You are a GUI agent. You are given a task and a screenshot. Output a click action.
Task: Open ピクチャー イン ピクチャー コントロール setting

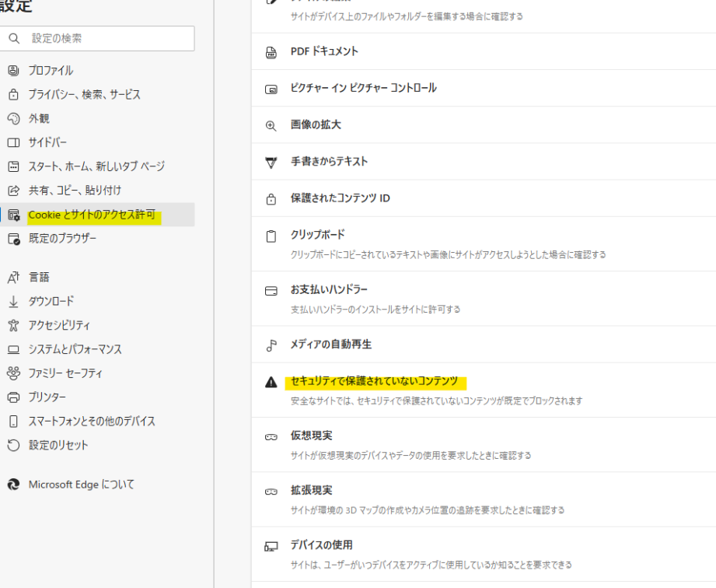[363, 88]
